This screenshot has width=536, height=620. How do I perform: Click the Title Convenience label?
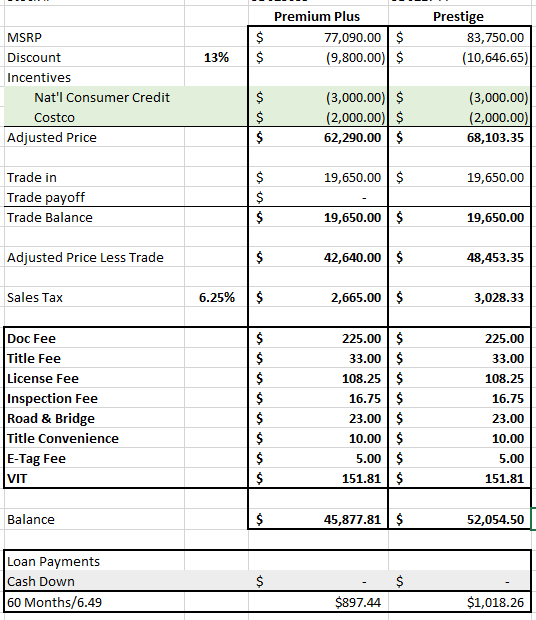point(63,439)
